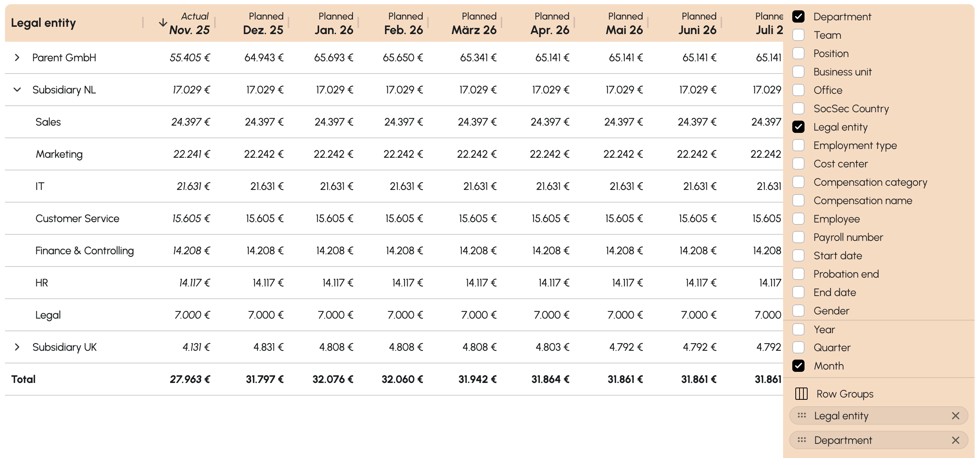The image size is (980, 458).
Task: Select the Sales department row
Action: click(x=48, y=122)
